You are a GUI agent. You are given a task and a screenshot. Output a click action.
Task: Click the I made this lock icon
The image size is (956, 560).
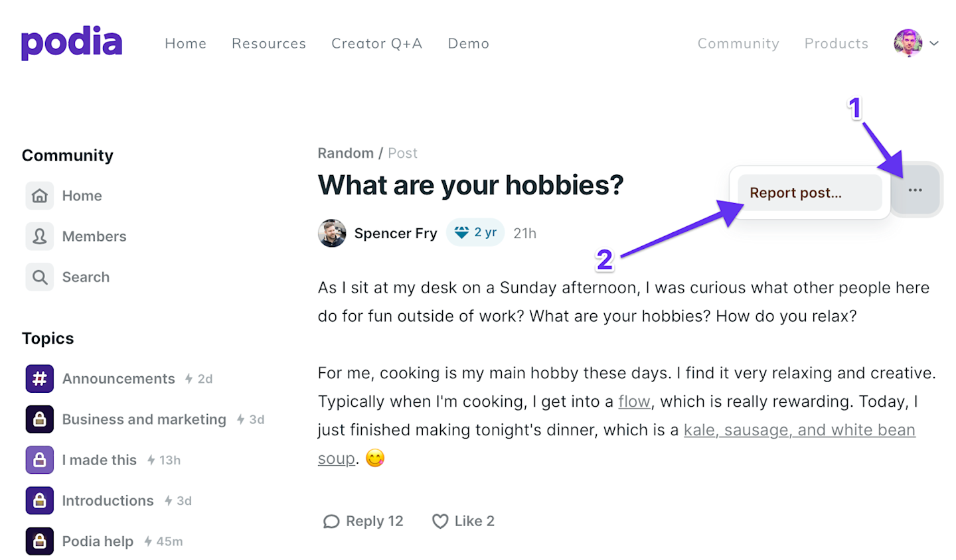coord(40,460)
